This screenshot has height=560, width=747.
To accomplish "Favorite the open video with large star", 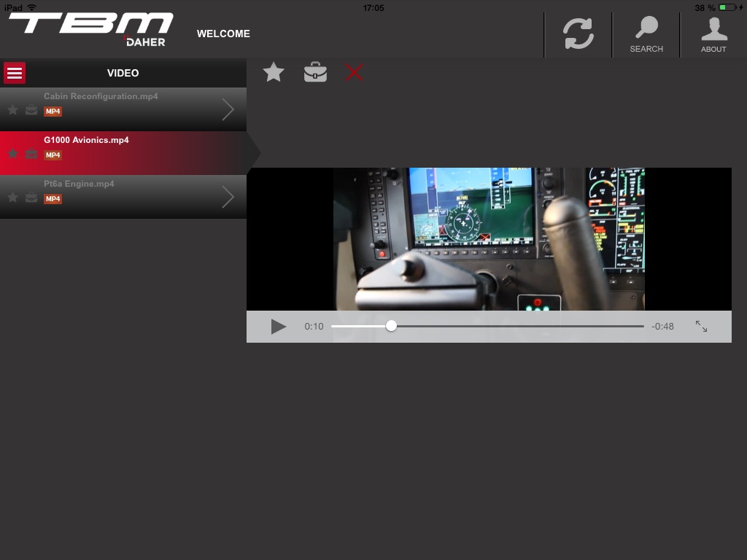I will point(274,72).
